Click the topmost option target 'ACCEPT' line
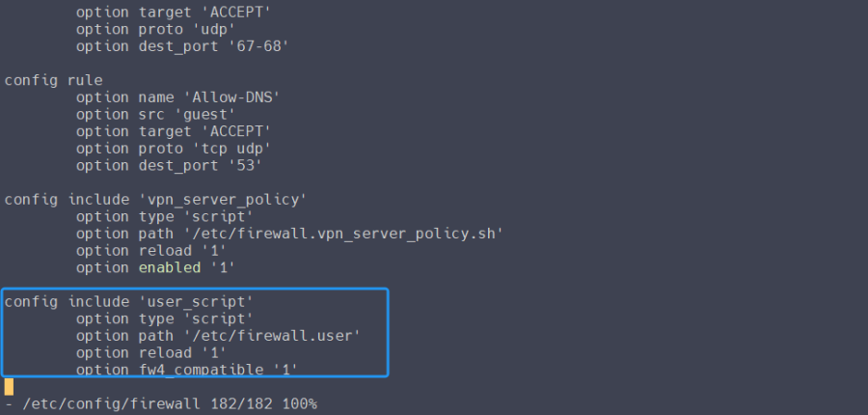This screenshot has width=868, height=415. coord(174,12)
